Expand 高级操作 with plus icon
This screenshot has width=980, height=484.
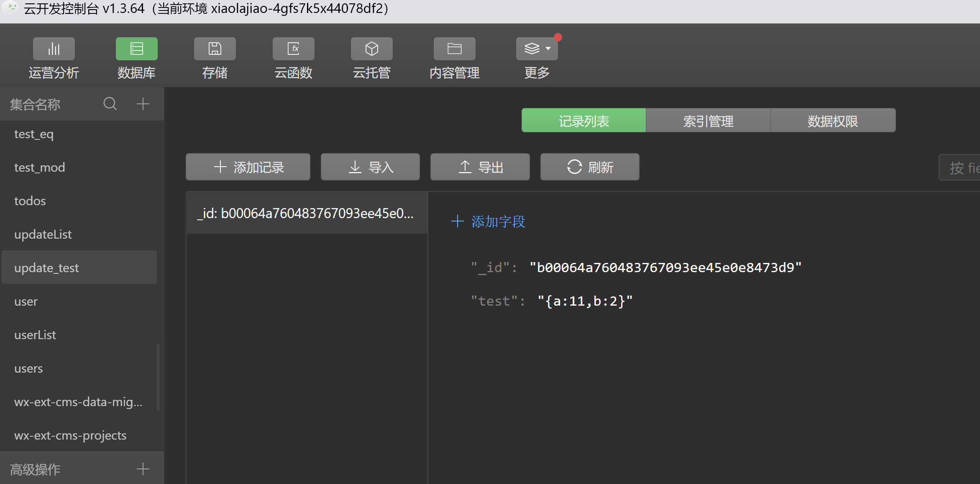click(143, 469)
